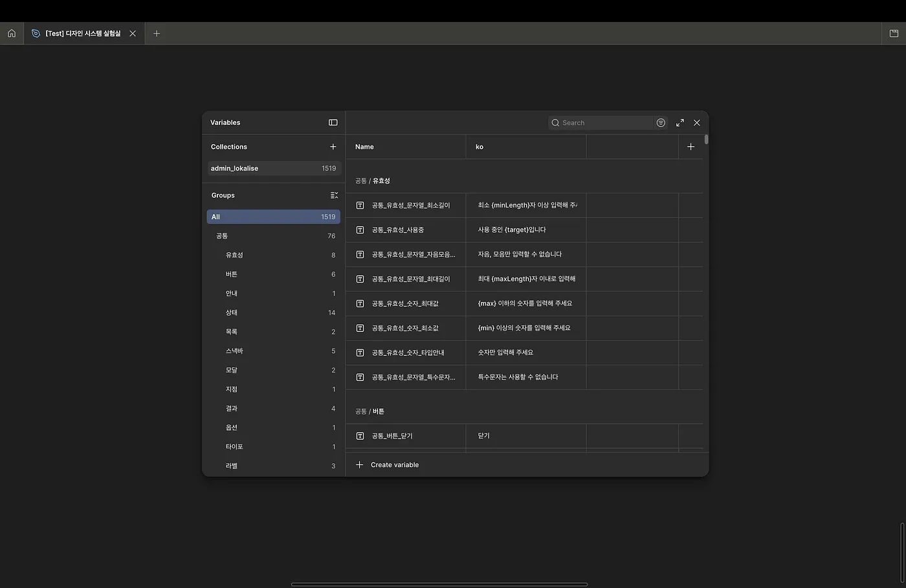Click the Name column header
Image resolution: width=906 pixels, height=588 pixels.
[x=406, y=147]
